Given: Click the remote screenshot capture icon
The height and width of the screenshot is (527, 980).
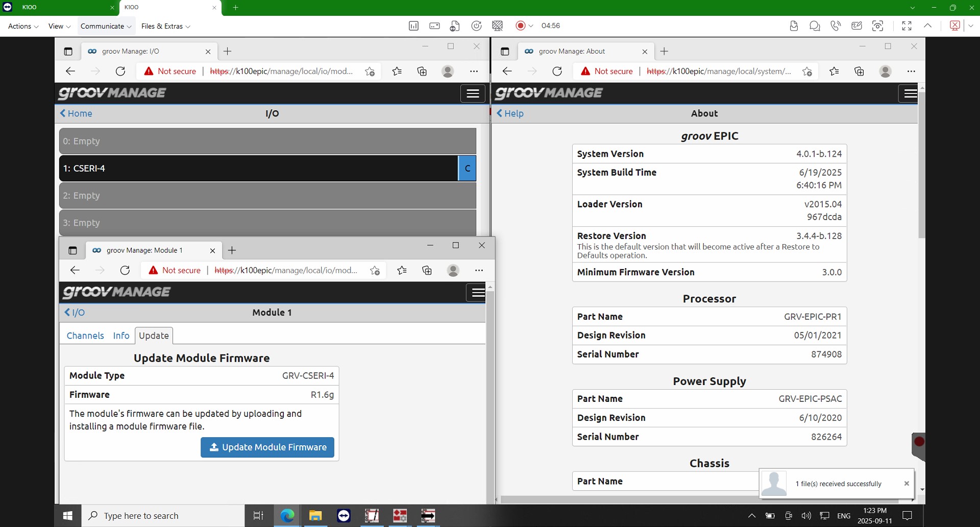Looking at the screenshot, I should tap(878, 26).
